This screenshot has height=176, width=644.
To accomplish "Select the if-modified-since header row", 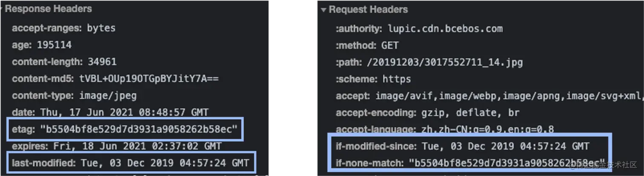I will (x=463, y=146).
